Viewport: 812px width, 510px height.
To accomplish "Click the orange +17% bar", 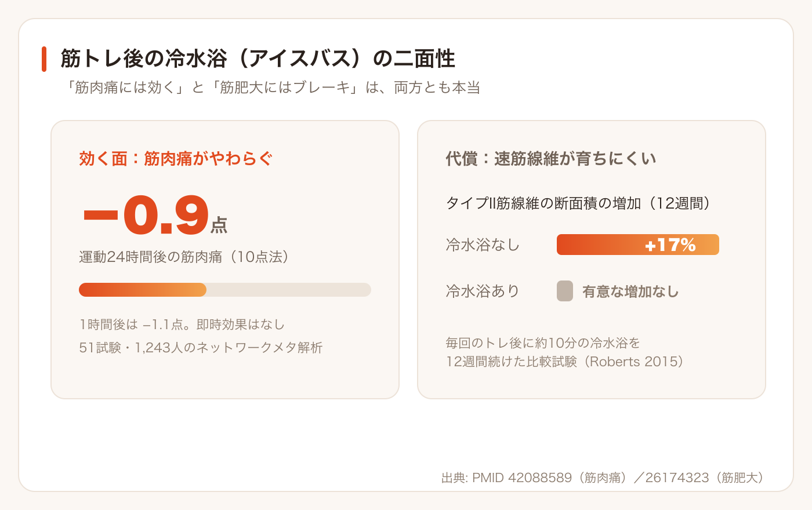I will click(638, 245).
